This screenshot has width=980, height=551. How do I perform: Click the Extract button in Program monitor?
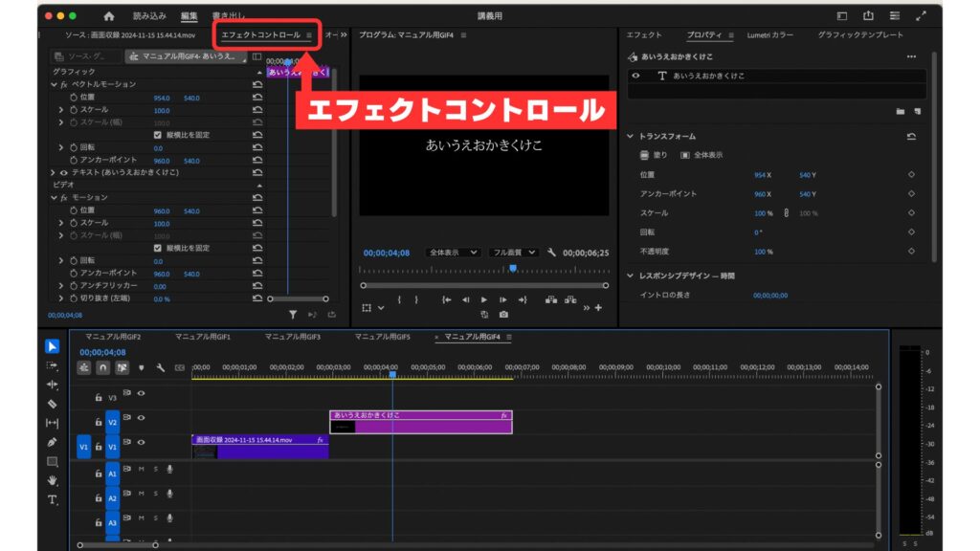point(570,299)
